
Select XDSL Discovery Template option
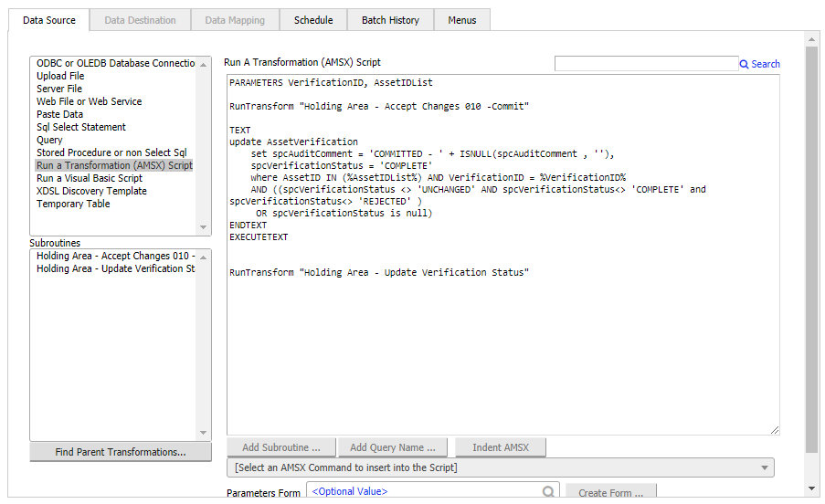point(91,191)
